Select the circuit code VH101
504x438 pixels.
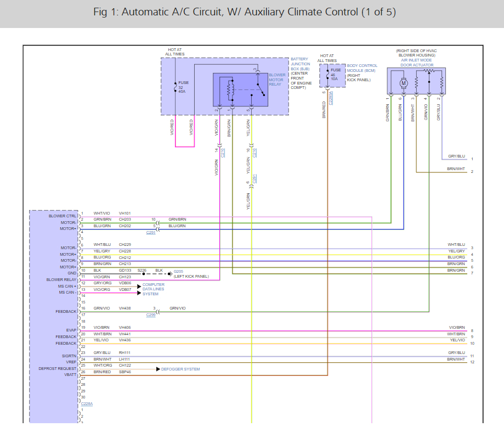(x=124, y=213)
